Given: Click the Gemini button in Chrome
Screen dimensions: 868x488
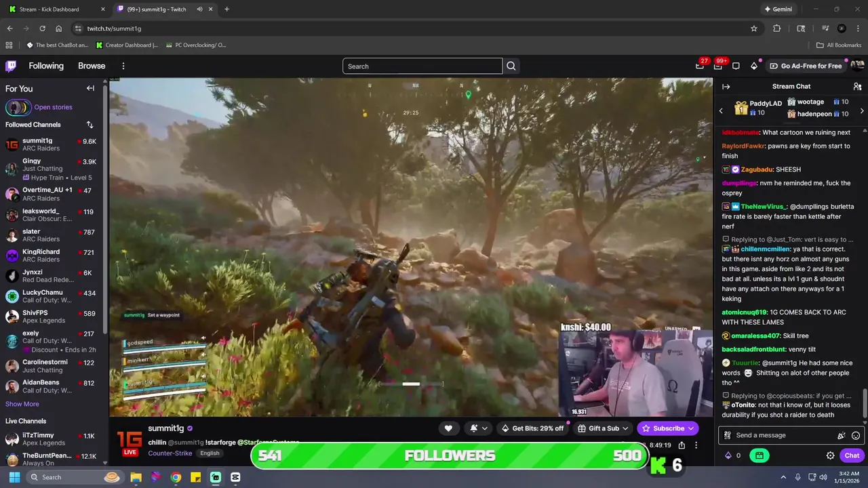Looking at the screenshot, I should (x=778, y=9).
